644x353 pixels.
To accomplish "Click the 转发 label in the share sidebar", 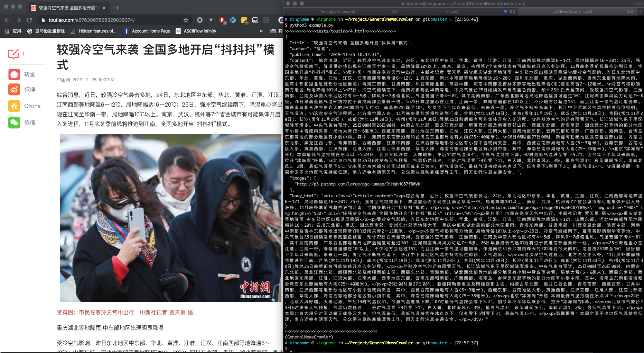I will point(30,74).
